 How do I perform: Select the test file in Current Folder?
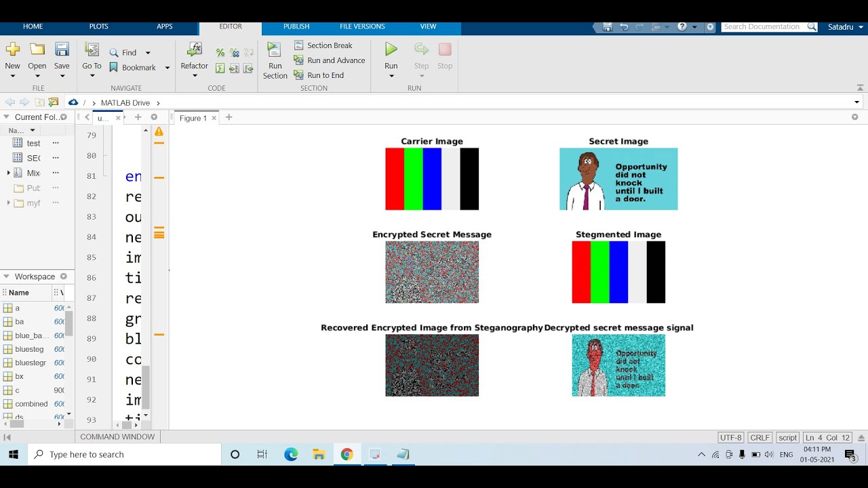[33, 143]
